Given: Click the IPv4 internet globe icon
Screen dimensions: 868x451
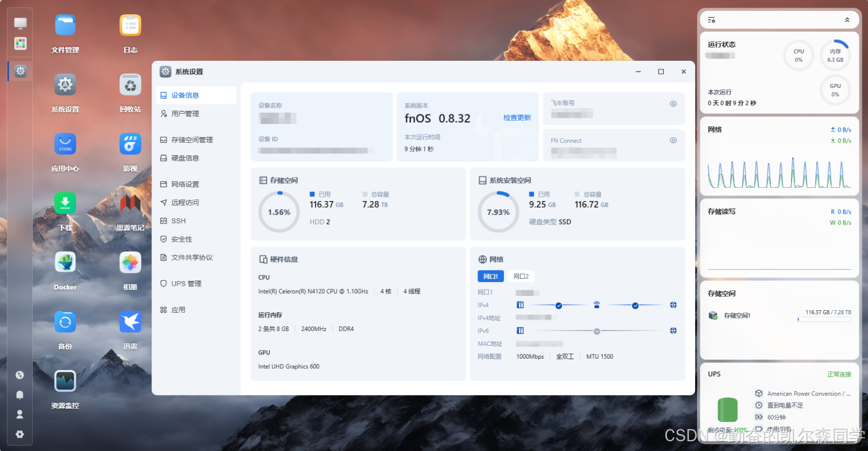Looking at the screenshot, I should (673, 305).
